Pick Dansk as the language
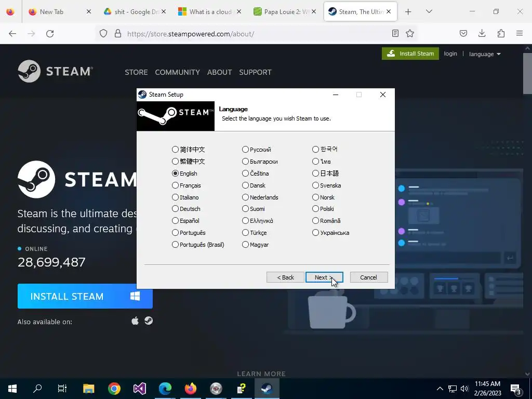This screenshot has height=399, width=532. click(254, 185)
